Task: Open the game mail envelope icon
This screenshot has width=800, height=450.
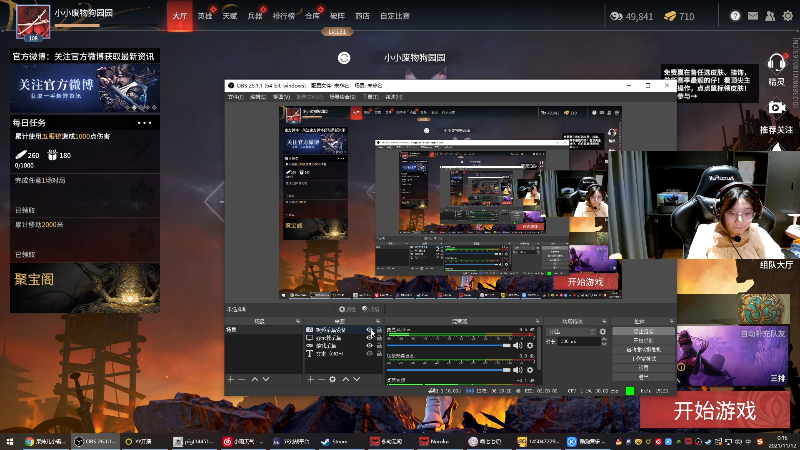Action: [753, 16]
